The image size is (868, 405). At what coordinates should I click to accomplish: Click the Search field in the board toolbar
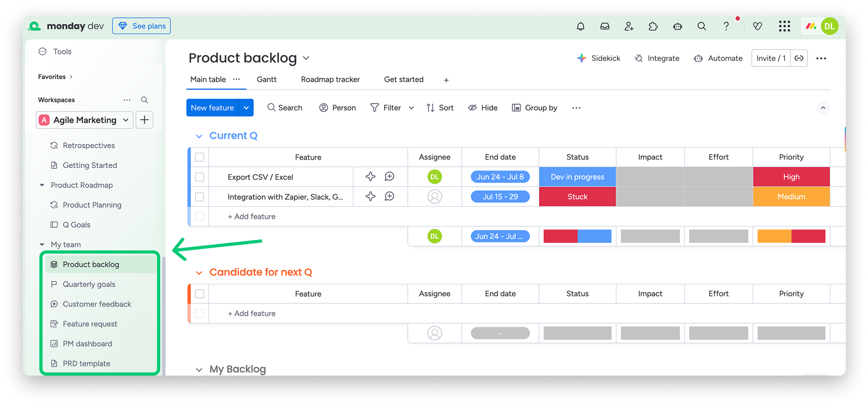click(285, 108)
